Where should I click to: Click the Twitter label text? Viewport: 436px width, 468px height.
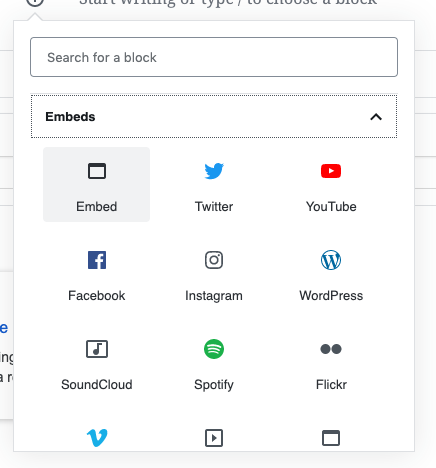pyautogui.click(x=214, y=207)
